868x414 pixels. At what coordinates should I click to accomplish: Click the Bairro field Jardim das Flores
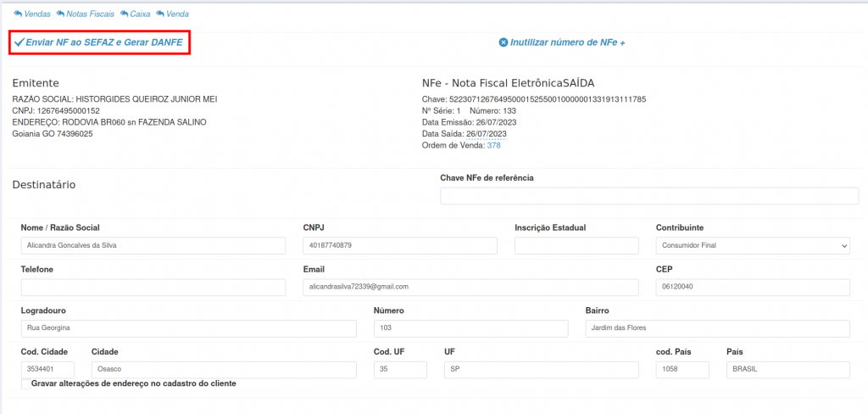coord(717,328)
